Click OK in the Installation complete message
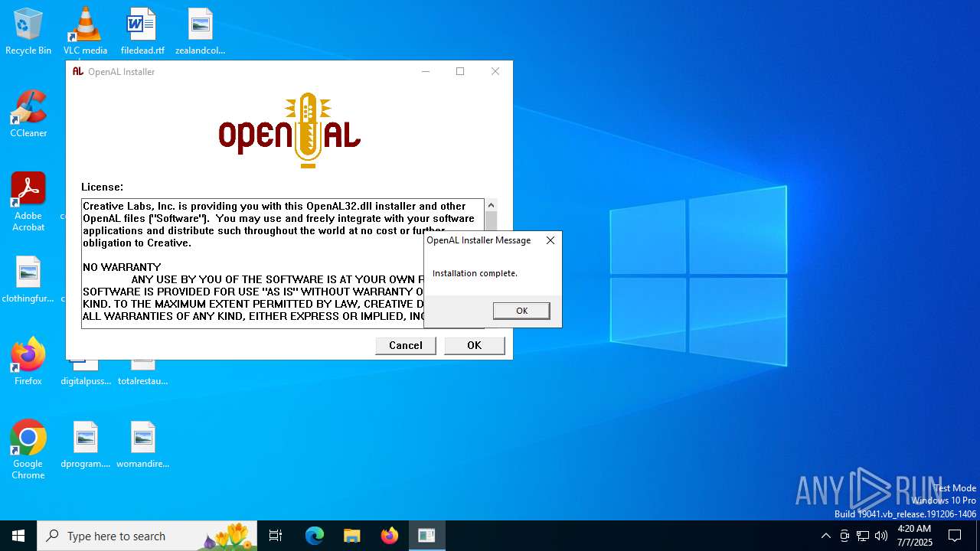Viewport: 980px width, 551px height. click(x=521, y=311)
